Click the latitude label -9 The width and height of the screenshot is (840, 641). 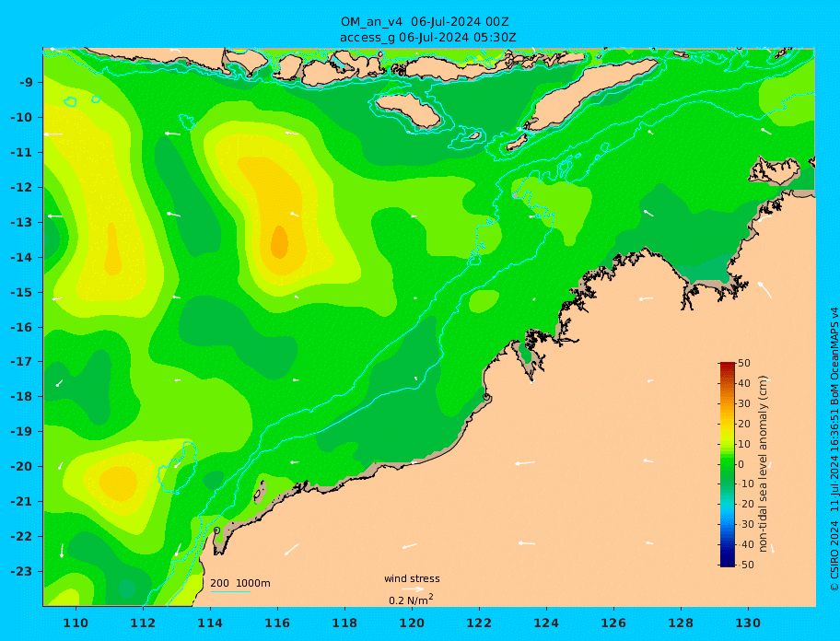pyautogui.click(x=26, y=83)
